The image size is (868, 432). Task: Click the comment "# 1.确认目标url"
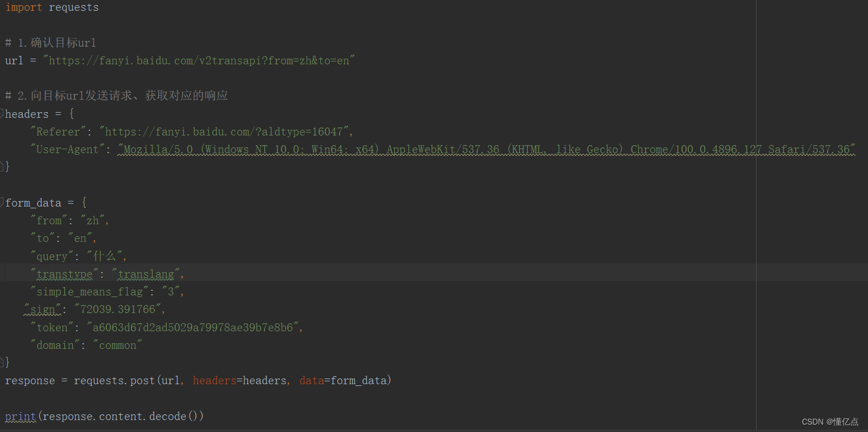point(51,43)
